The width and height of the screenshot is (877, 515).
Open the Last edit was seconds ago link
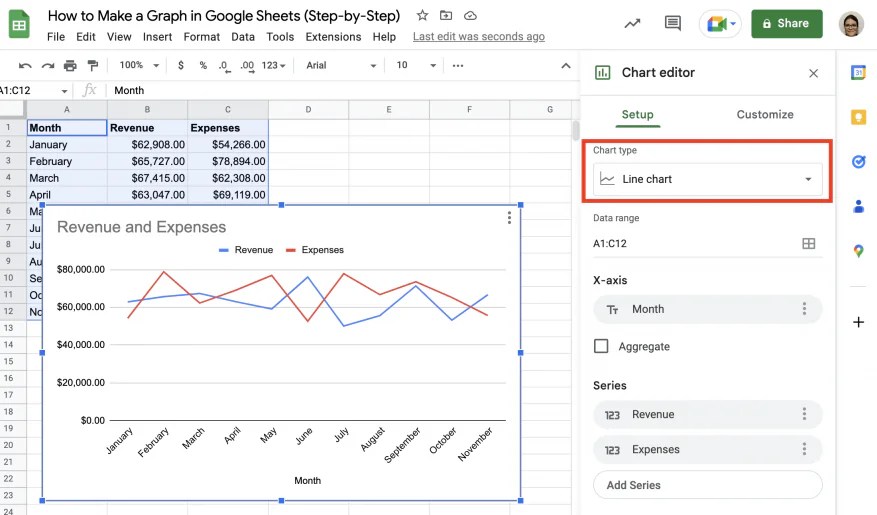click(479, 37)
